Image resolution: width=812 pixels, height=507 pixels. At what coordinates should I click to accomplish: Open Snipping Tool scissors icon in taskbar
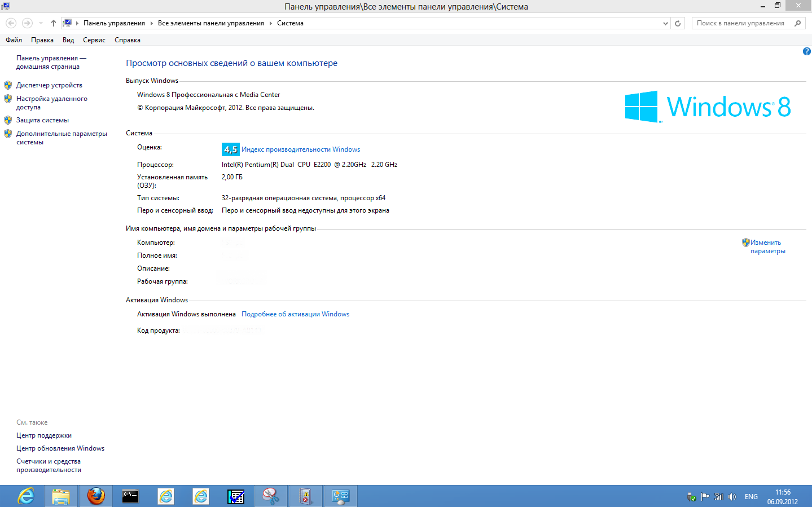271,496
